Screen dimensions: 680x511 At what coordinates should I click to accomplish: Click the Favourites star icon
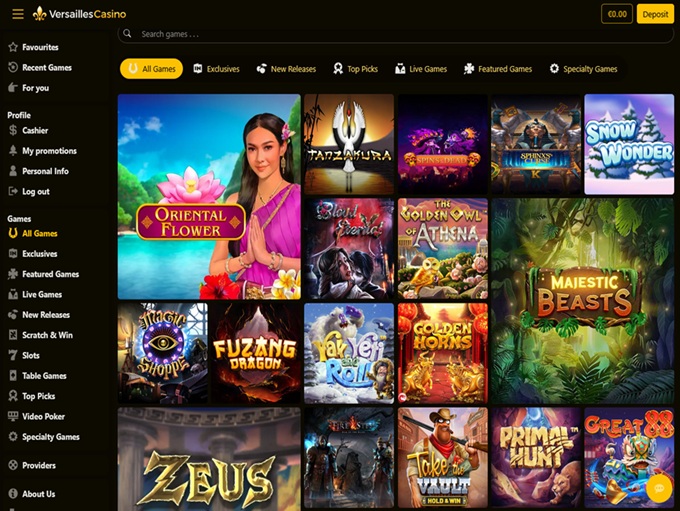tap(13, 47)
